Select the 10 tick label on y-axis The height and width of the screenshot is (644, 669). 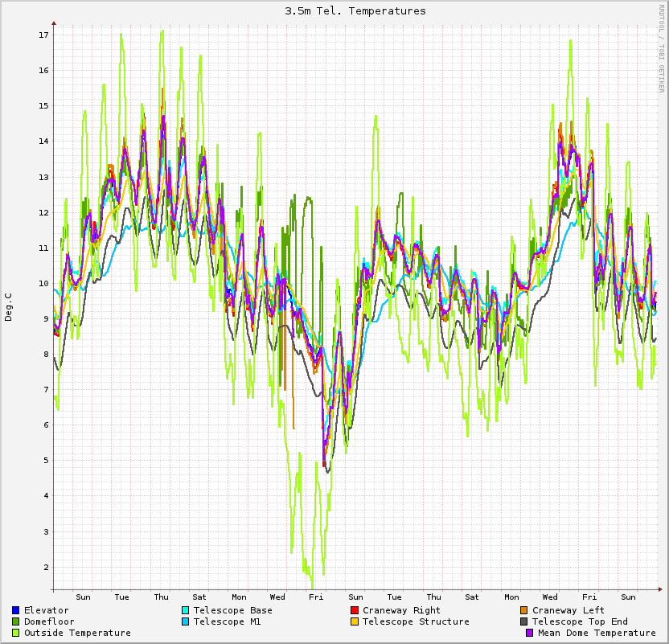[x=43, y=284]
